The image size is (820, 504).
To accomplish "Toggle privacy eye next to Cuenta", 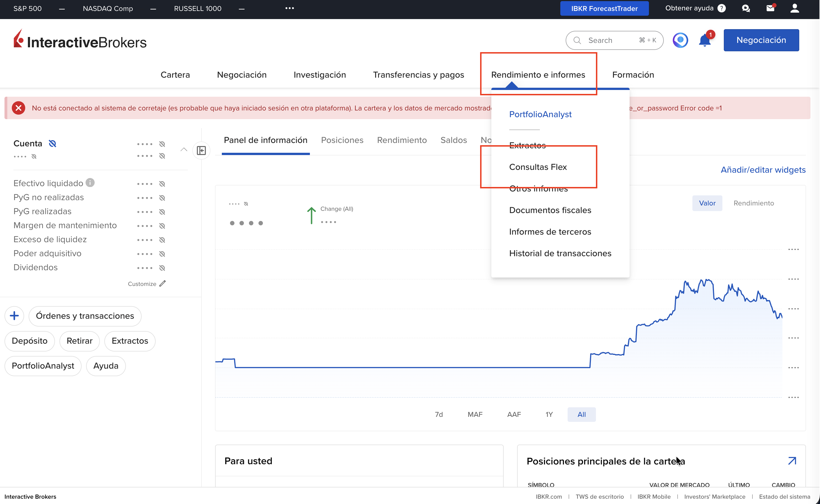I will coord(52,144).
